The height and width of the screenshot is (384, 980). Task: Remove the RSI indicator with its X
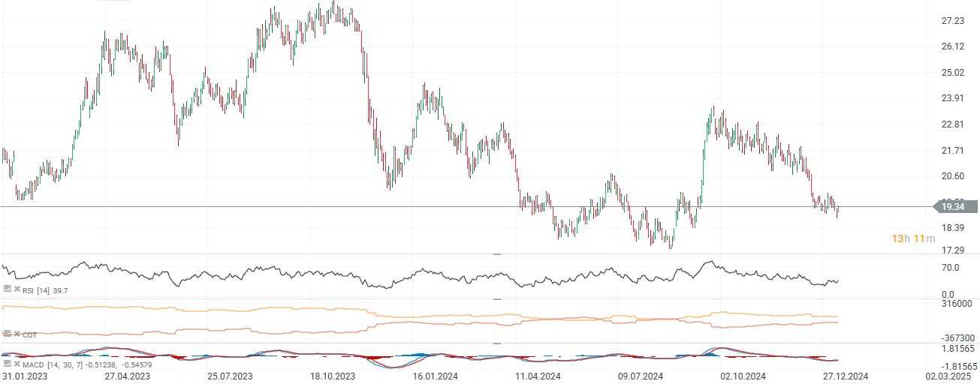click(17, 288)
